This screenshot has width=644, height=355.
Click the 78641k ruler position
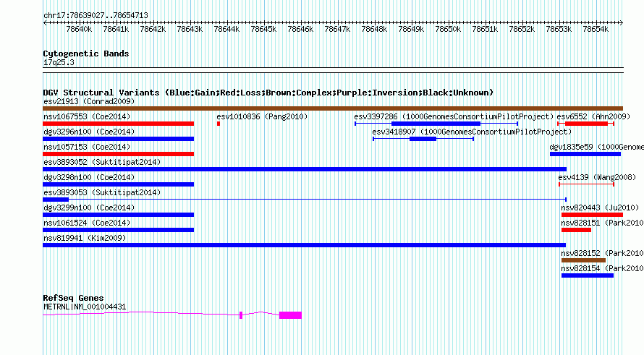[116, 30]
